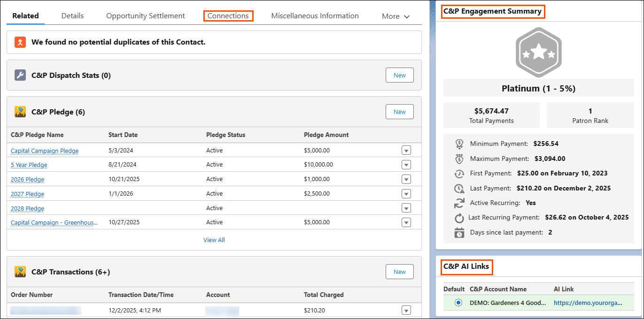
Task: Click the Order Number column header
Action: [32, 295]
